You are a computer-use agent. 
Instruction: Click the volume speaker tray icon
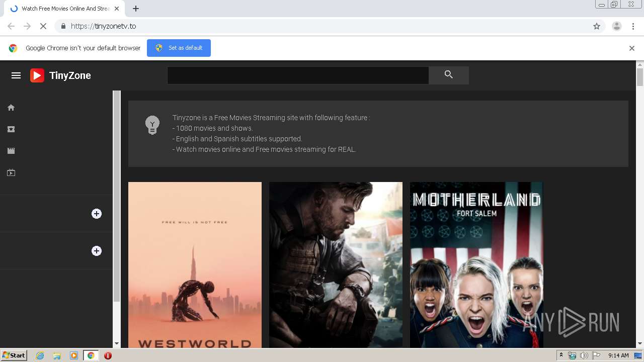click(584, 355)
